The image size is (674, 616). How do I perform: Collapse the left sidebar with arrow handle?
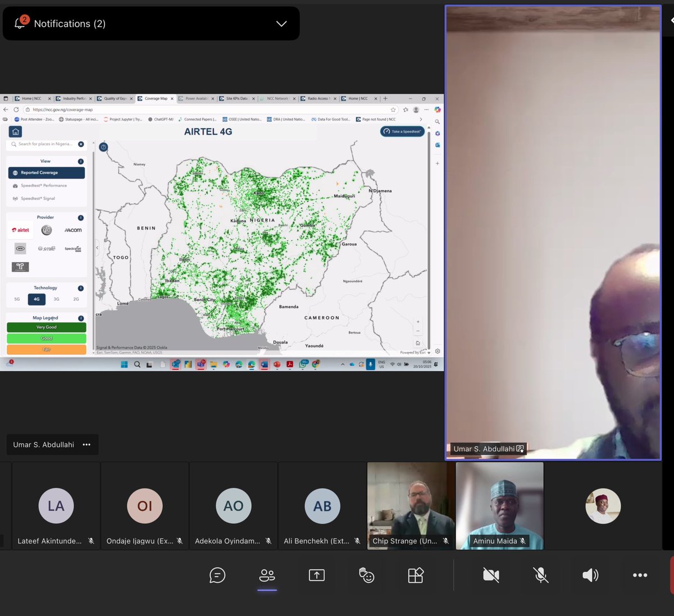click(97, 248)
